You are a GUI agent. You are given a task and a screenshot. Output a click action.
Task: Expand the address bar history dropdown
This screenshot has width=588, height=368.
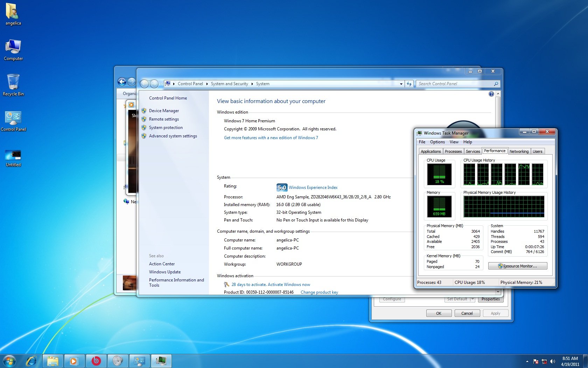[401, 84]
